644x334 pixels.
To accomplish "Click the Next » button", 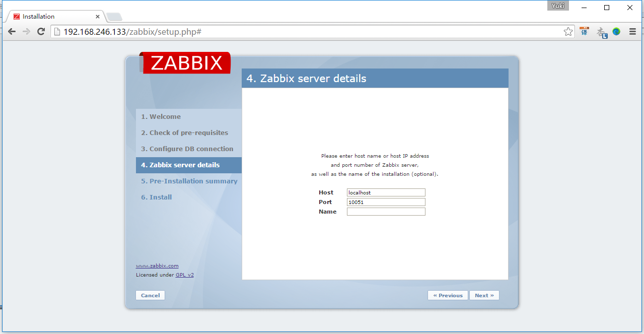I will [484, 295].
